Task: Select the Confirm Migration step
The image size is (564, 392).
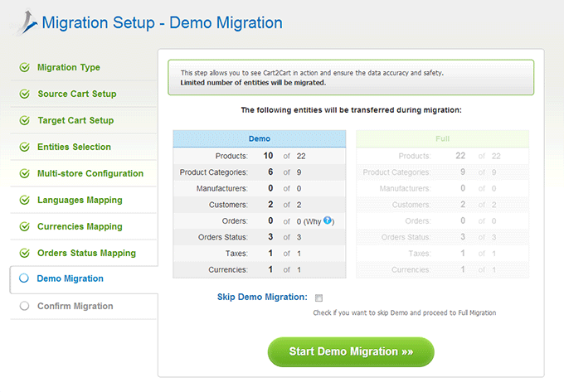Action: click(75, 306)
